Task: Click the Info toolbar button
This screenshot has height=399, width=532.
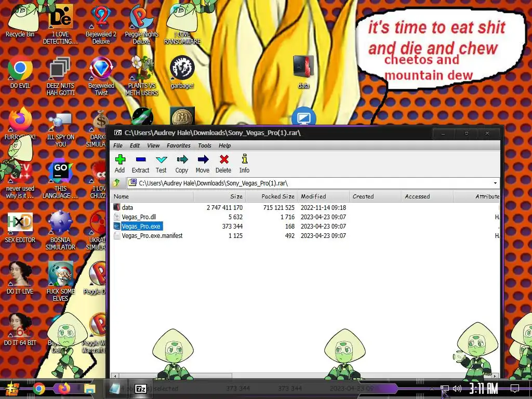Action: [244, 164]
